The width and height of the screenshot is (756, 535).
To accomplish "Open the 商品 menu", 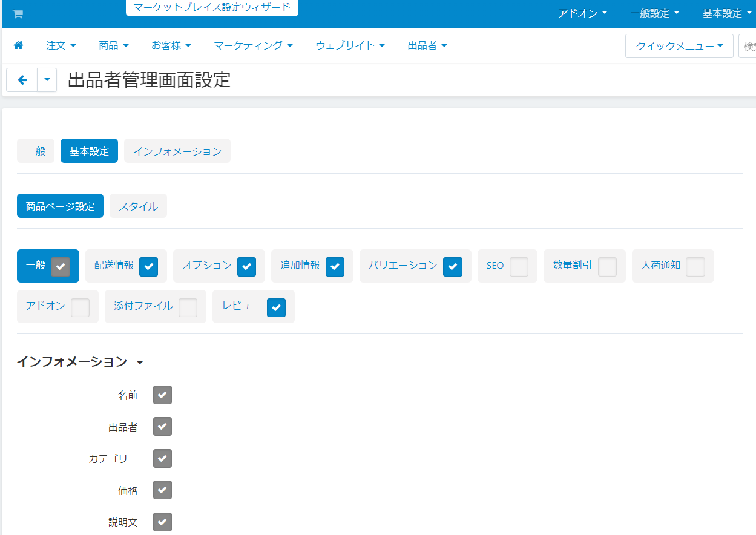I will pos(114,45).
